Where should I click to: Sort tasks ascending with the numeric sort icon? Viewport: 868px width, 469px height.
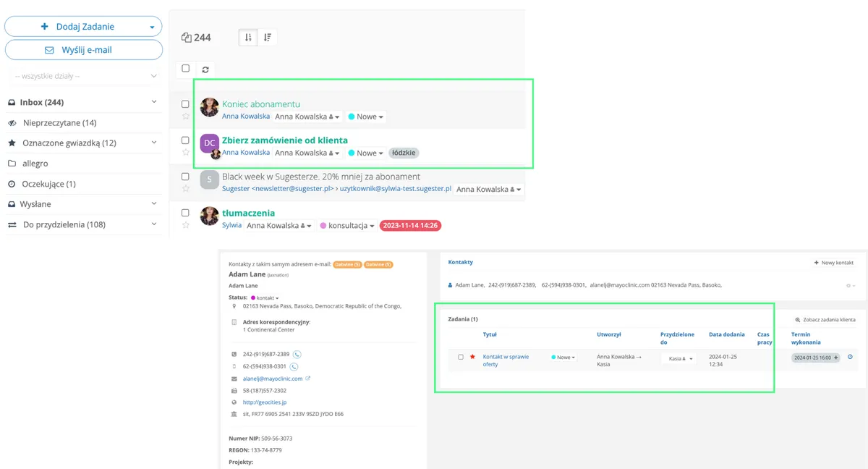click(249, 38)
